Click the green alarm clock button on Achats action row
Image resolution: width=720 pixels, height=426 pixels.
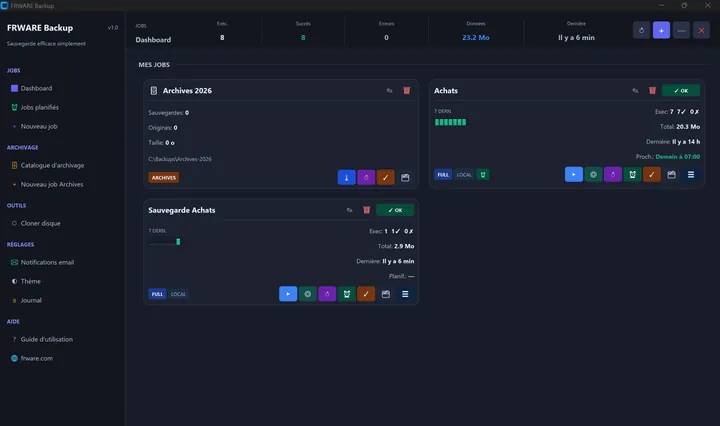632,174
